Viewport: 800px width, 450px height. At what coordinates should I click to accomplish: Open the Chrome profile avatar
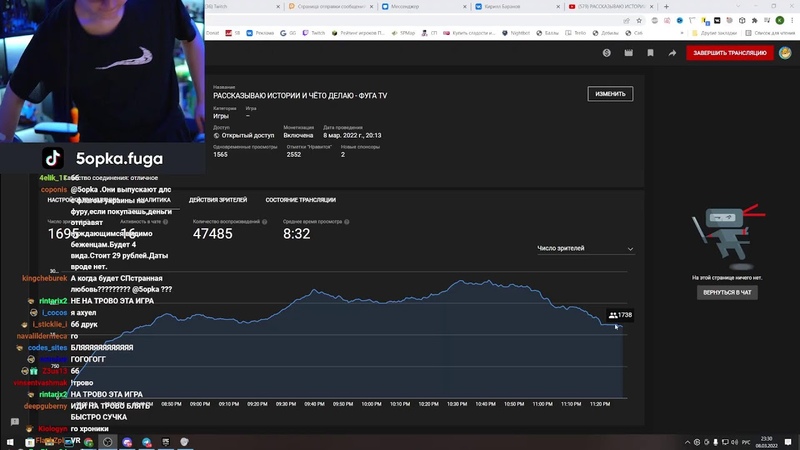[780, 20]
